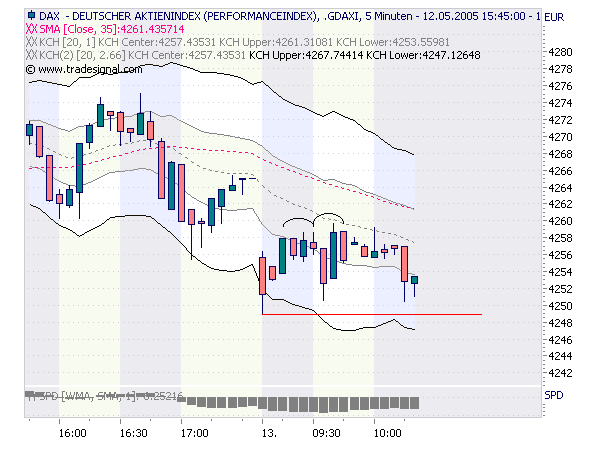Click the EUR currency label
Image resolution: width=600 pixels, height=450 pixels.
[x=554, y=17]
